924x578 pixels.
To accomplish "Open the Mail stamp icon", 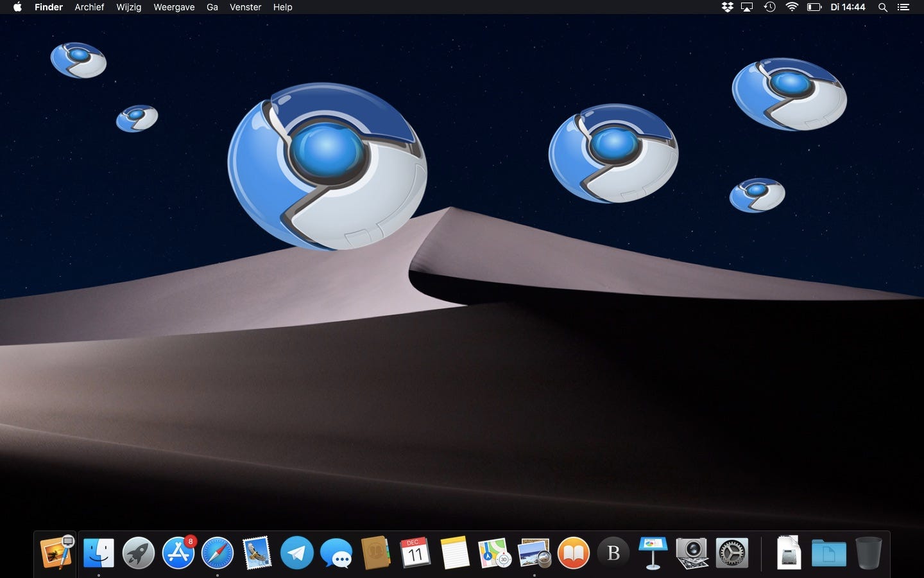I will [x=257, y=553].
